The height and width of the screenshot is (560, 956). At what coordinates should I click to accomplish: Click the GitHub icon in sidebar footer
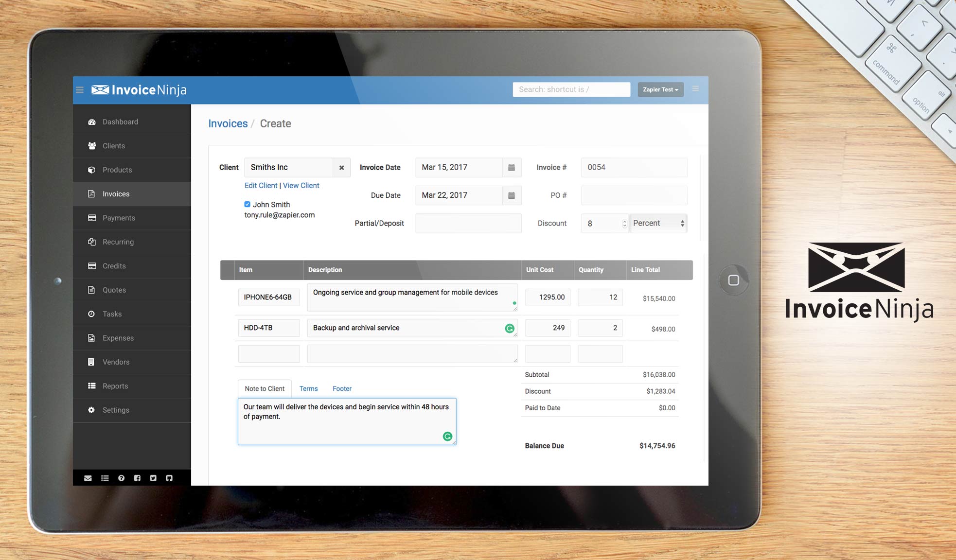[169, 478]
